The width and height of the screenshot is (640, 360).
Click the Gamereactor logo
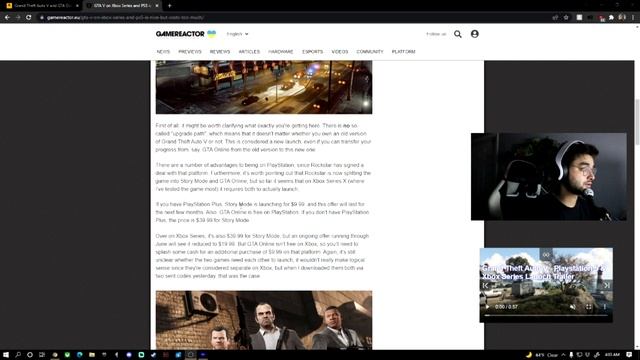pos(186,34)
